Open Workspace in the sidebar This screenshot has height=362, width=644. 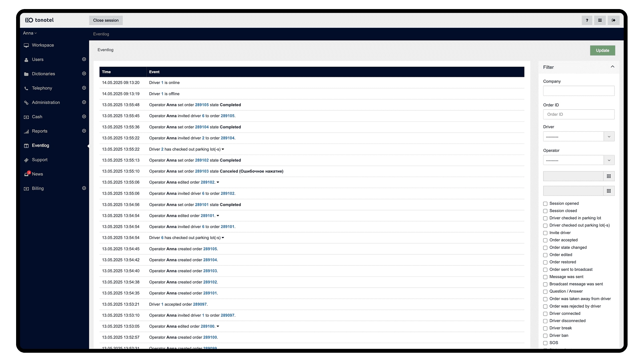(43, 45)
